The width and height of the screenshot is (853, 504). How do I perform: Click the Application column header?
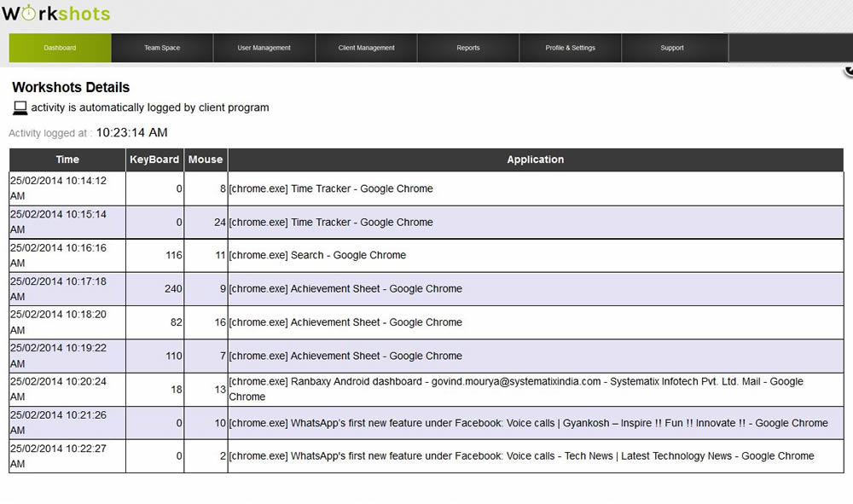pyautogui.click(x=535, y=159)
